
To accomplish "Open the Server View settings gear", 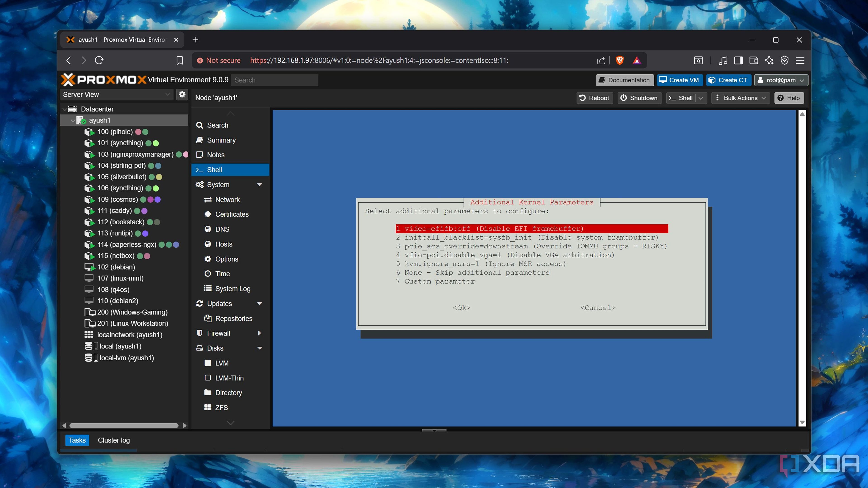I will tap(182, 94).
